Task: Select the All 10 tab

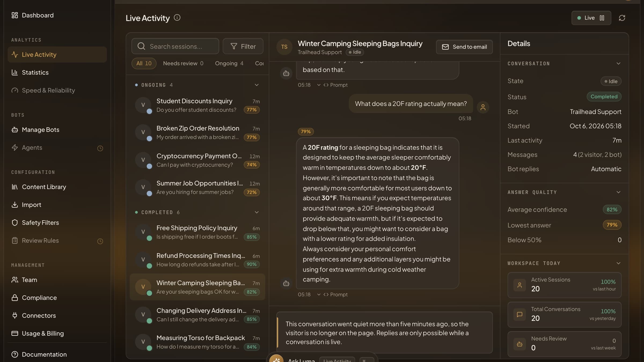Action: (x=144, y=64)
